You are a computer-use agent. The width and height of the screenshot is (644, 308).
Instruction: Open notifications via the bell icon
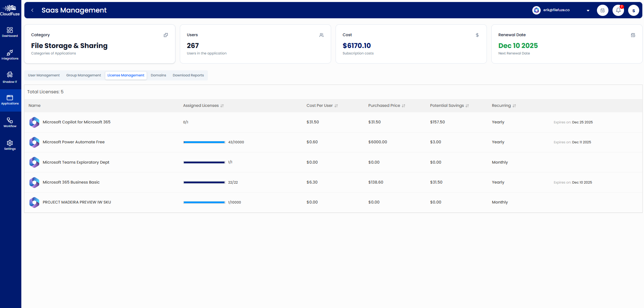click(x=618, y=10)
